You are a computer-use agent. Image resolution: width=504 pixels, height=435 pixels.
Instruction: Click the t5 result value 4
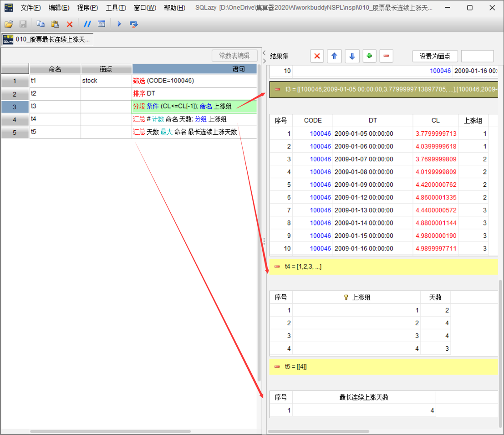[x=364, y=410]
